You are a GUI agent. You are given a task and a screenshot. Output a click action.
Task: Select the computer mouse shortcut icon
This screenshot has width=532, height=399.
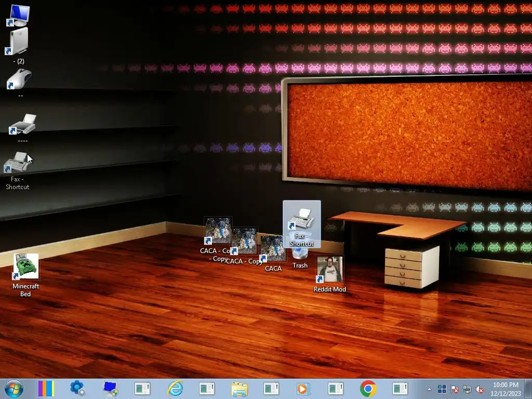[x=19, y=83]
